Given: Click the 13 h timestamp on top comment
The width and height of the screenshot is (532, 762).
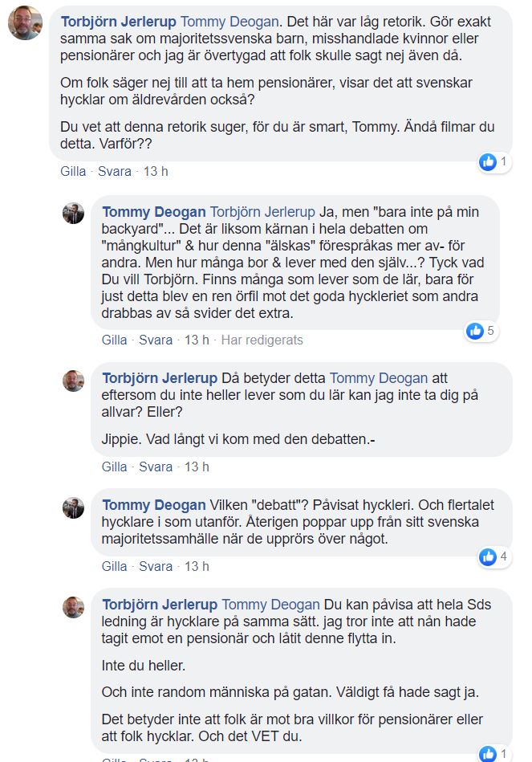Looking at the screenshot, I should pyautogui.click(x=156, y=172).
